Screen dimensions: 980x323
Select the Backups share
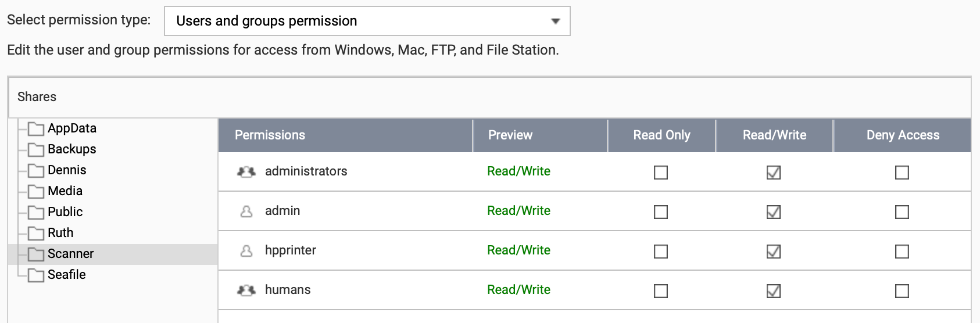pyautogui.click(x=72, y=149)
